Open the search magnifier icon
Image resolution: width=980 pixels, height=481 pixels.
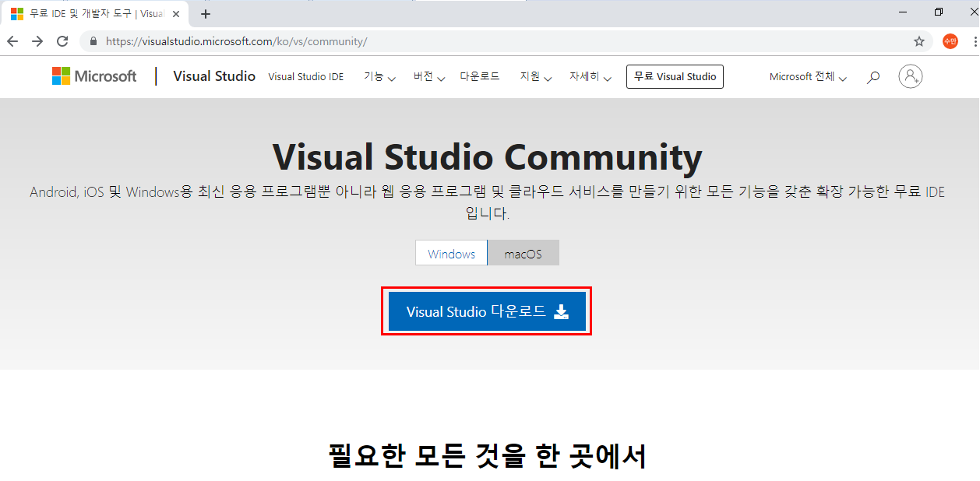[x=873, y=77]
